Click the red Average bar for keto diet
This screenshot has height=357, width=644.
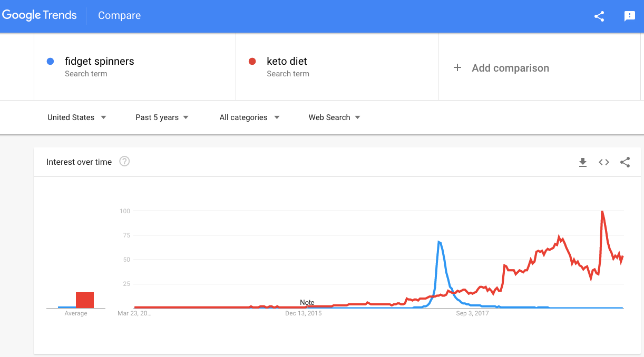85,300
